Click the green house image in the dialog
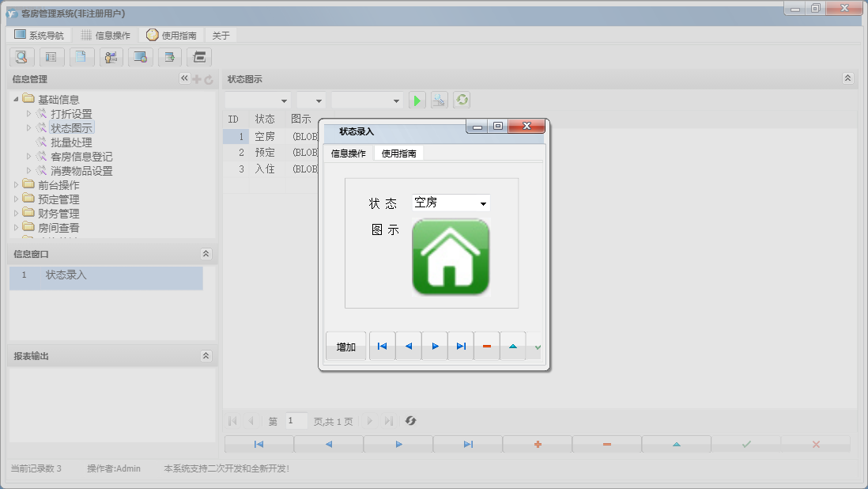Image resolution: width=868 pixels, height=489 pixels. point(451,257)
